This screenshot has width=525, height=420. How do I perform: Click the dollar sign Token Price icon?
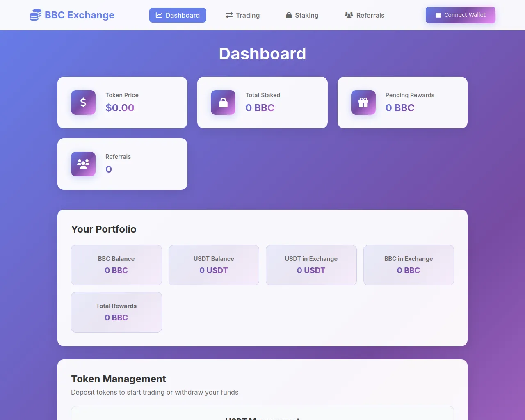point(83,103)
